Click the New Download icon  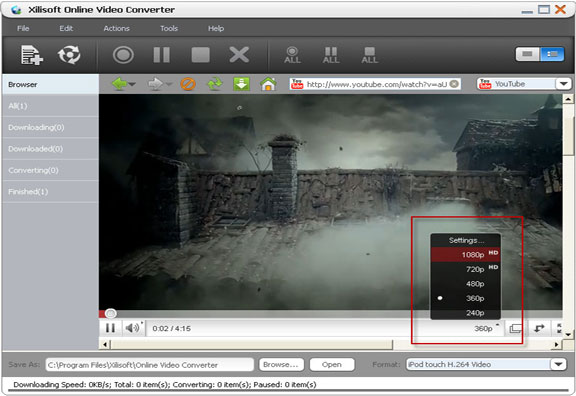coord(32,55)
